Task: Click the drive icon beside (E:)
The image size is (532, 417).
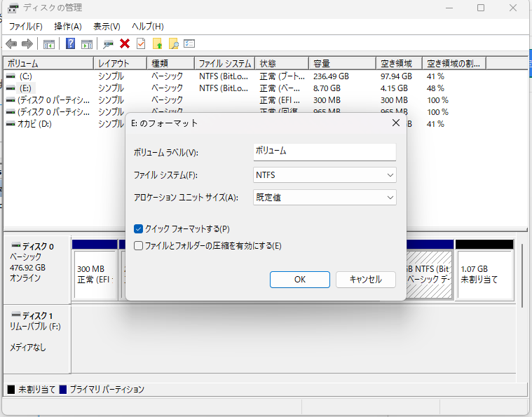Action: [x=11, y=88]
